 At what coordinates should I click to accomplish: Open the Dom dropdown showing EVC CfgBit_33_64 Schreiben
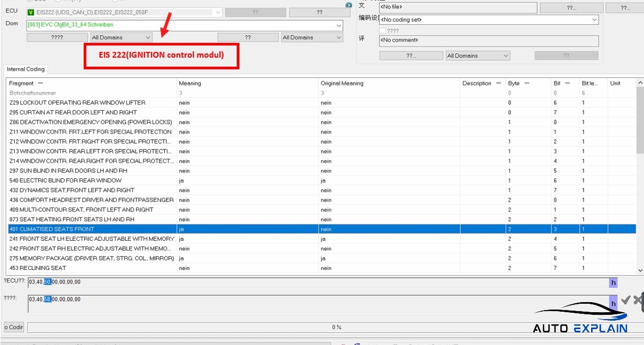(x=338, y=25)
